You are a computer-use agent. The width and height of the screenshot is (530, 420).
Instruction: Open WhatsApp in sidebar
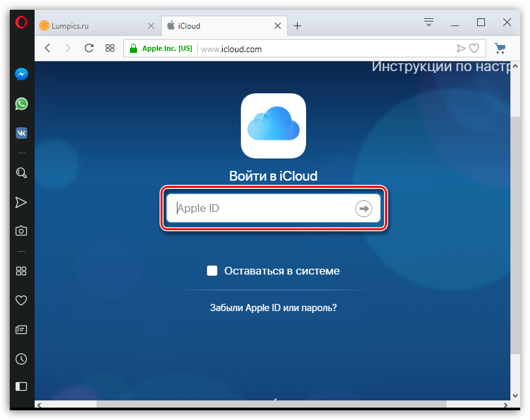coord(21,104)
